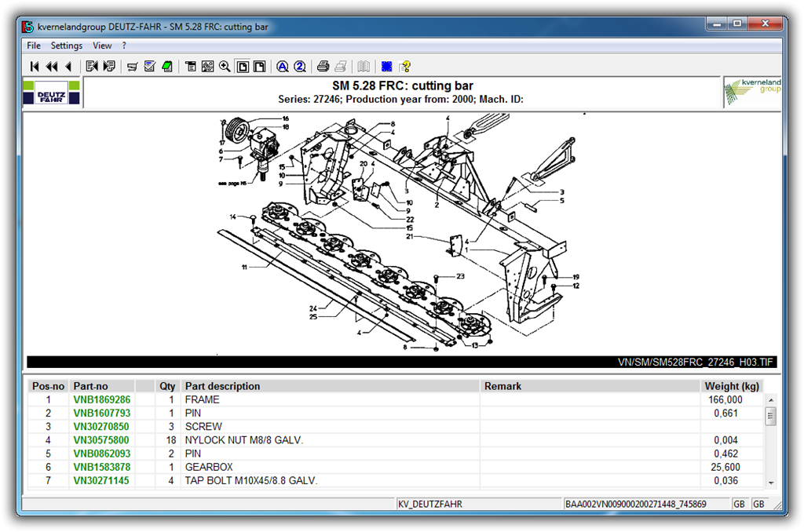
Task: Open part number VN30575800
Action: point(101,440)
